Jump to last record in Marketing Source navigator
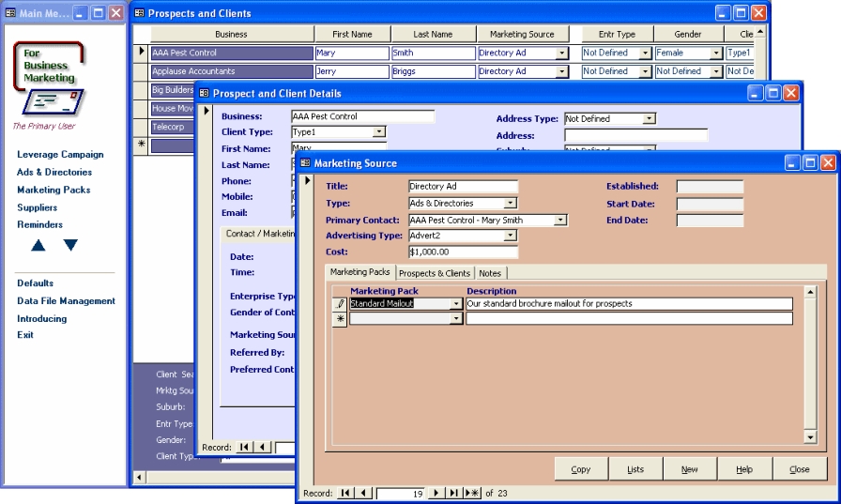Viewport: 841px width, 504px height. (x=453, y=493)
